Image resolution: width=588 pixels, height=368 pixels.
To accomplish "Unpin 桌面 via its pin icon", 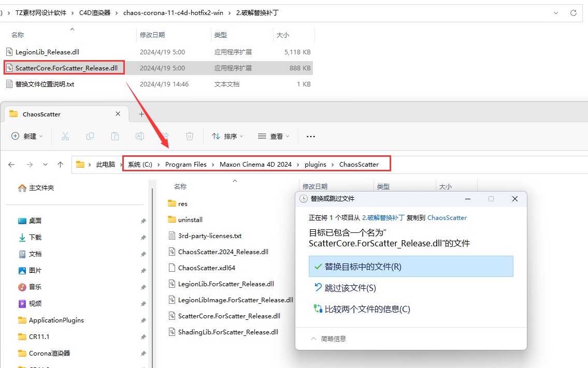I will coord(144,221).
